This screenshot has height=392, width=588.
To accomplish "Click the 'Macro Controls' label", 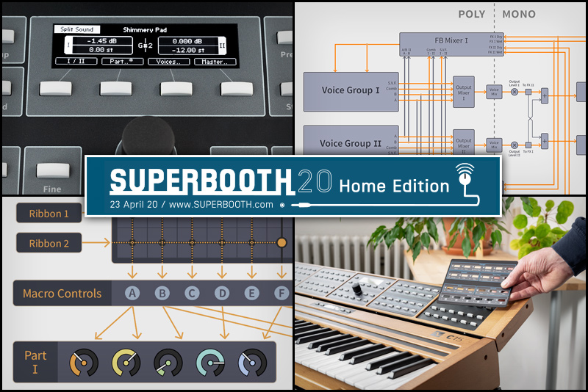I will click(62, 294).
